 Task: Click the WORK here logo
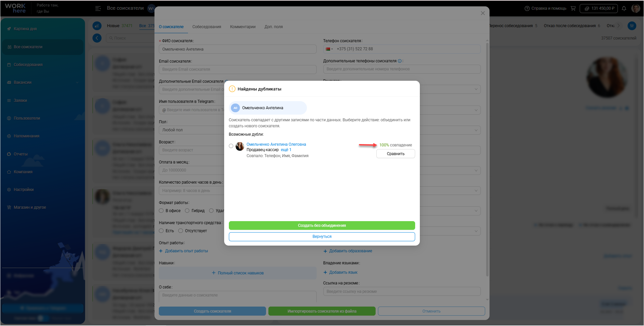point(15,8)
